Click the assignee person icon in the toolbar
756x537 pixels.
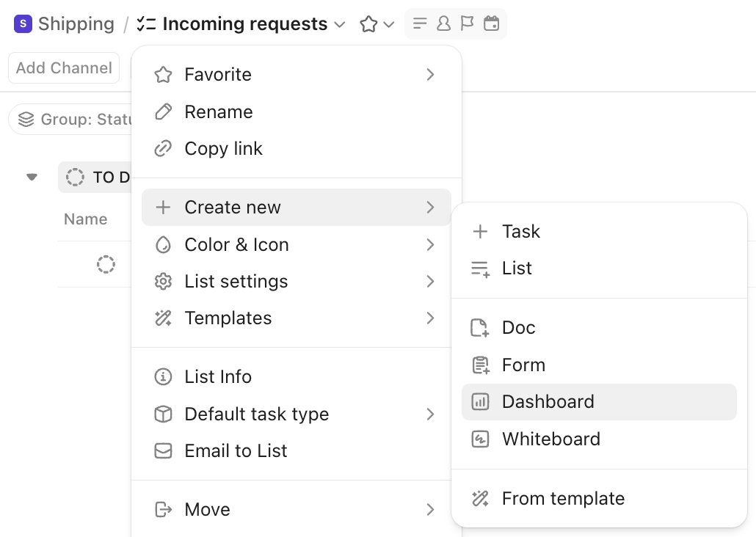[x=442, y=23]
